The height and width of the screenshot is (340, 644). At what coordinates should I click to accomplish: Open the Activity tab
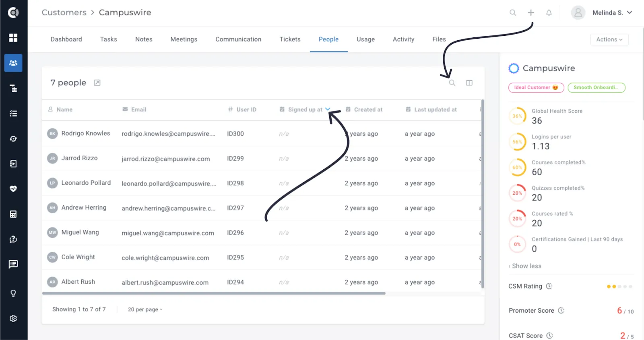(x=403, y=39)
